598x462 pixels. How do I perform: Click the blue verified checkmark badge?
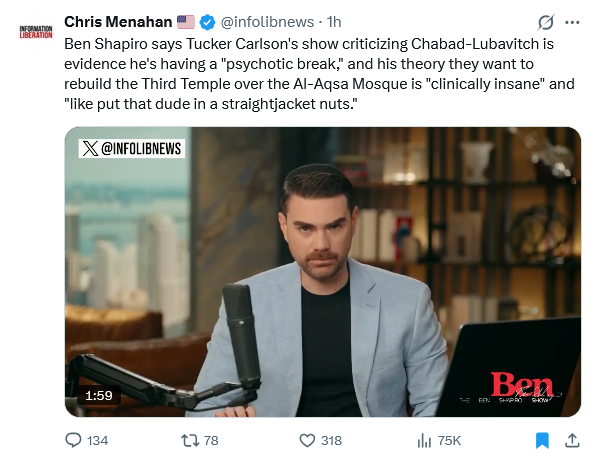[207, 23]
